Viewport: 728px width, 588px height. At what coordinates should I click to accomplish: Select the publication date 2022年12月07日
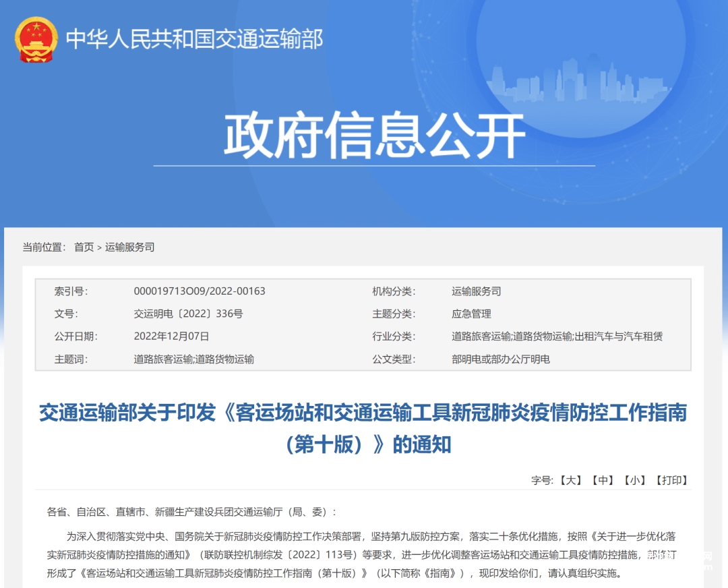click(x=171, y=336)
